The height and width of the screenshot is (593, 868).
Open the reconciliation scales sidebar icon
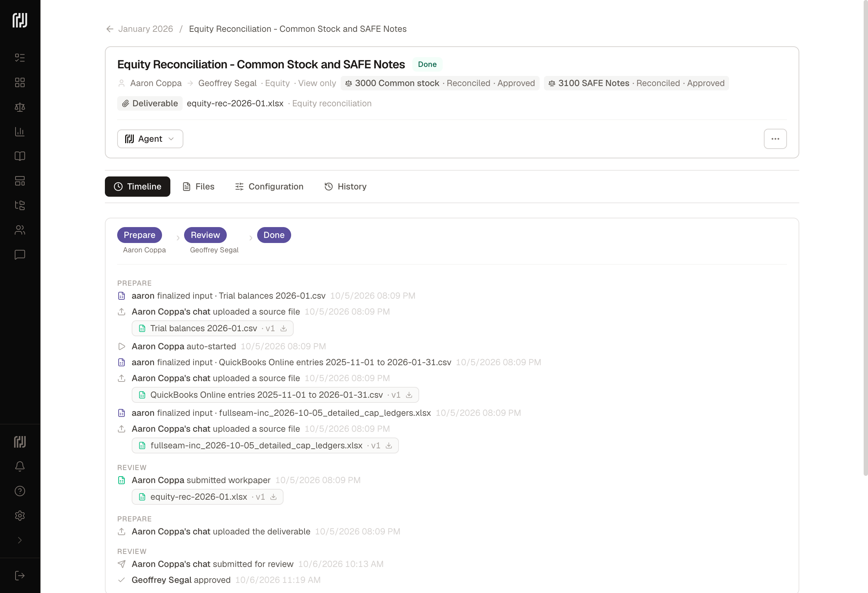[20, 107]
